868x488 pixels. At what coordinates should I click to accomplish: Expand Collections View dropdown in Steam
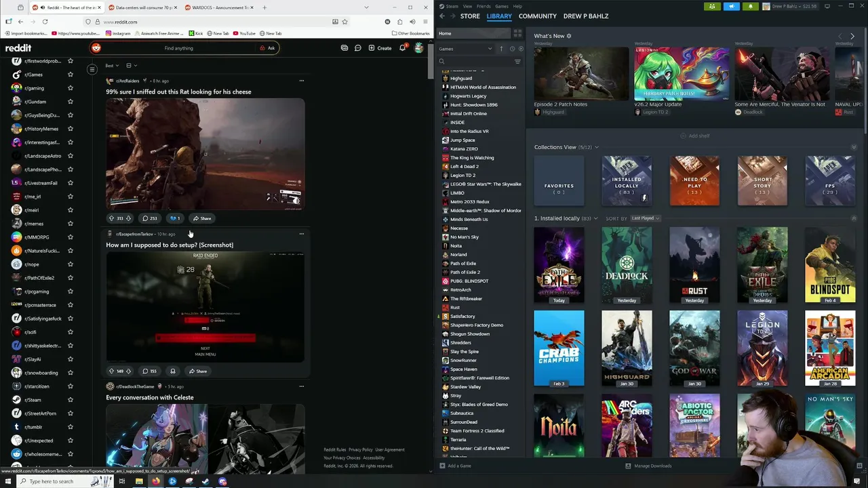click(x=597, y=147)
